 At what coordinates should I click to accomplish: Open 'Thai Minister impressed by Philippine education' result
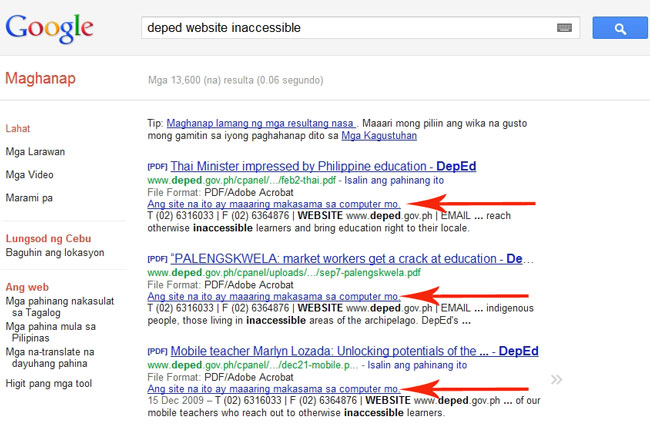[x=323, y=166]
